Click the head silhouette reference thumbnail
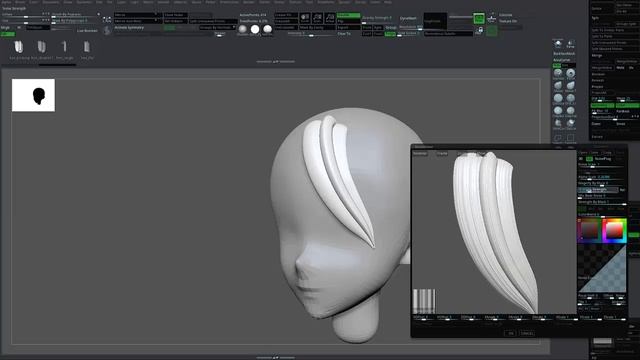Screen dimensions: 640x360 (33, 95)
